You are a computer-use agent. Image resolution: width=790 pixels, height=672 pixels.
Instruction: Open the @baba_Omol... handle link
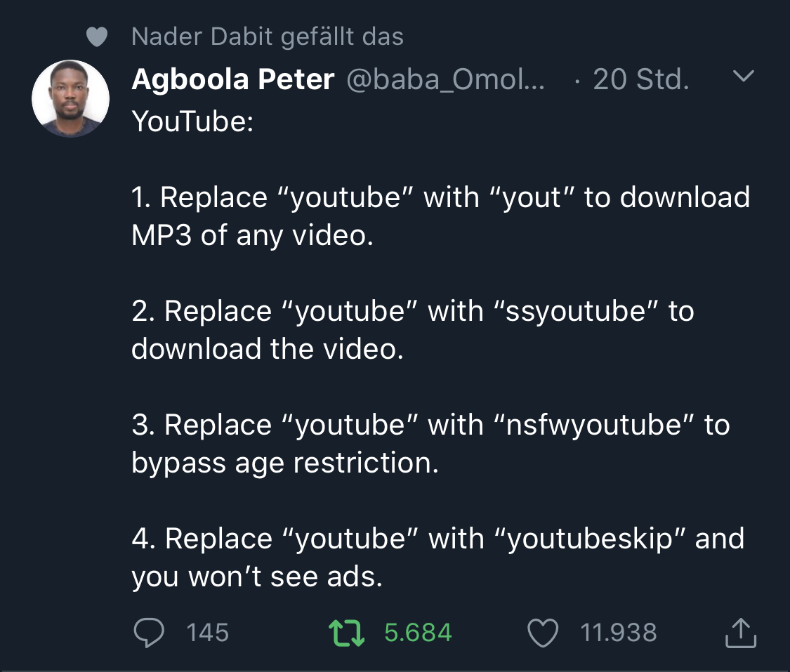[445, 79]
